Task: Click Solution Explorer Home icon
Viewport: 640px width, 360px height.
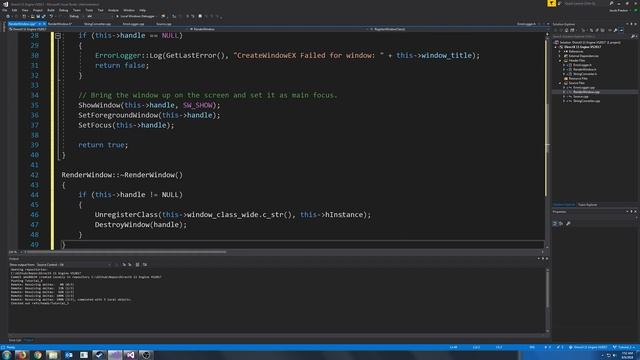Action: [x=567, y=30]
